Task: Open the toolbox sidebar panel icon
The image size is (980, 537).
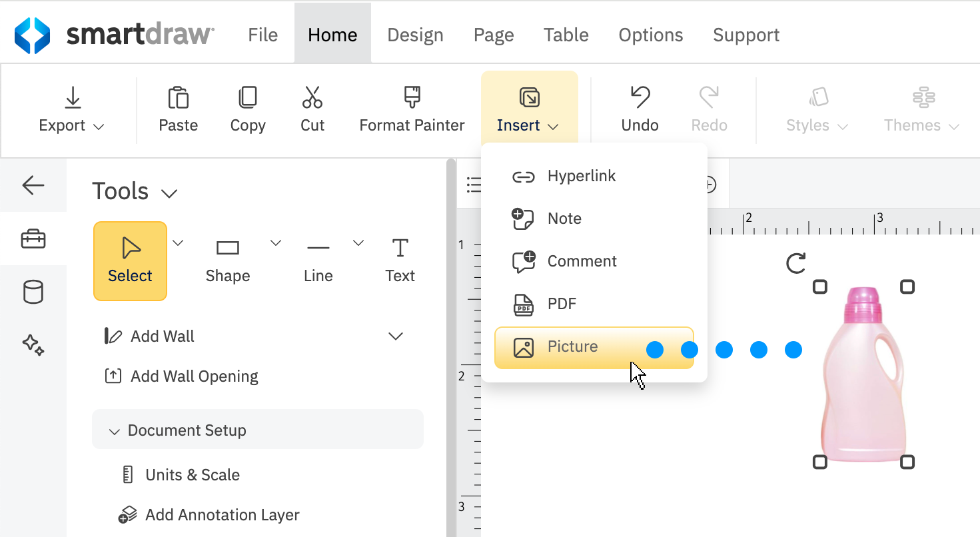Action: point(33,239)
